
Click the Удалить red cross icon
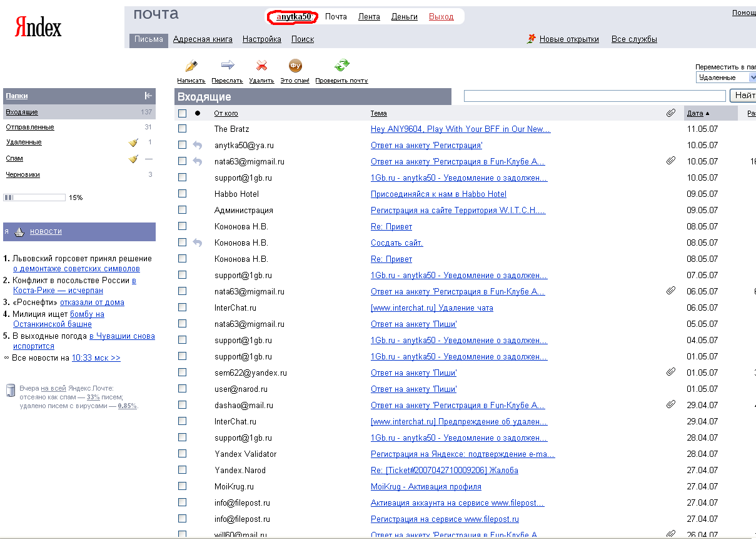coord(262,65)
